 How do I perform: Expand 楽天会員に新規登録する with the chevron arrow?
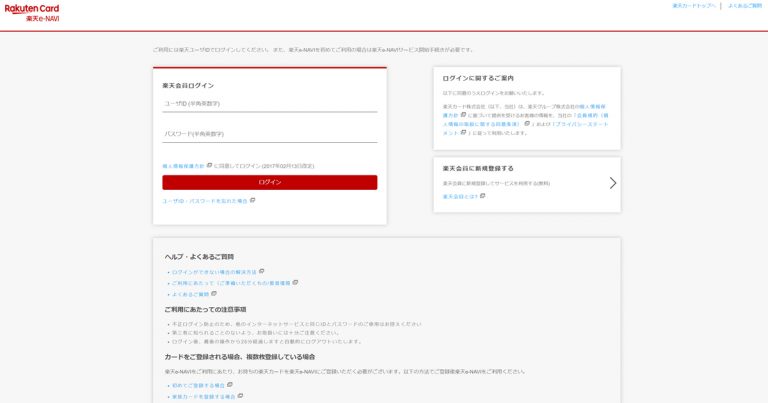612,183
